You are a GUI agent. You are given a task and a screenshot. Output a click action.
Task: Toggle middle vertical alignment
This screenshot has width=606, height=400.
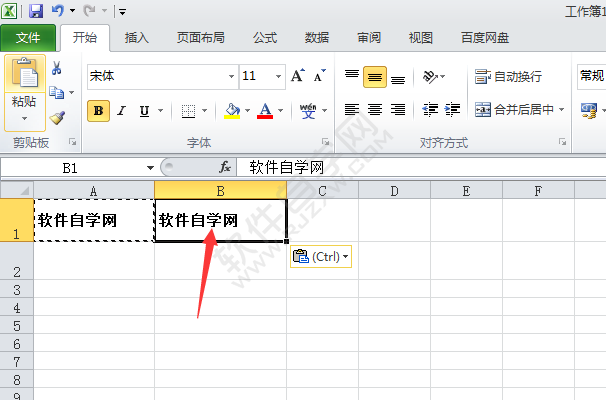coord(374,77)
